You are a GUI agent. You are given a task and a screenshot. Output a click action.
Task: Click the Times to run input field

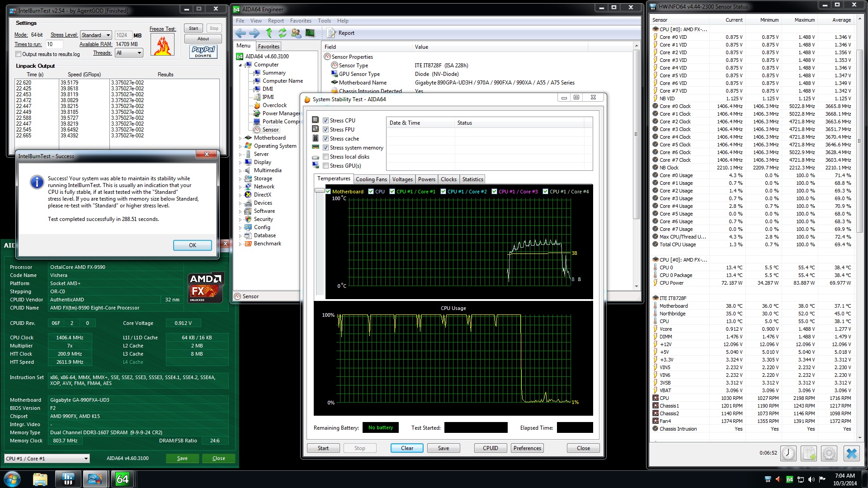click(x=54, y=44)
